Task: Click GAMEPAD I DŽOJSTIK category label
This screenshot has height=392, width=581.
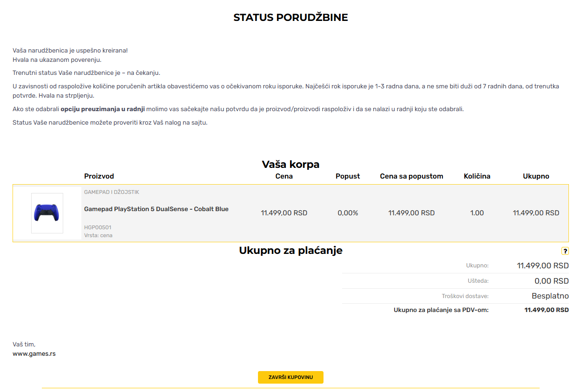Action: [x=112, y=192]
